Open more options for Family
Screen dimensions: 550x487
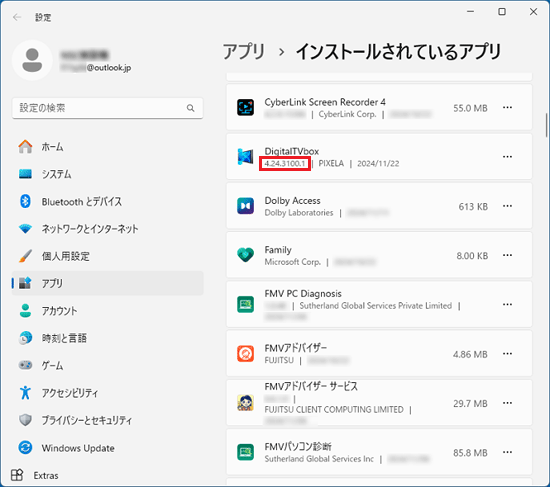coord(507,255)
